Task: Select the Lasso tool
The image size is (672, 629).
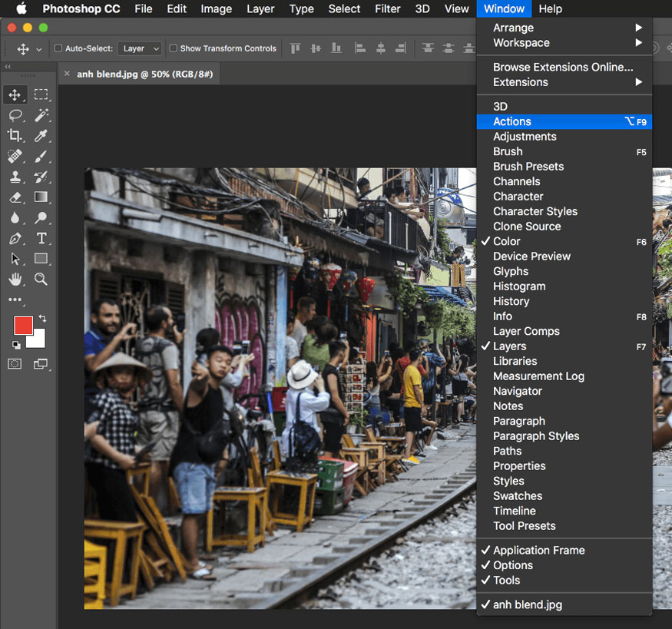Action: coord(15,115)
